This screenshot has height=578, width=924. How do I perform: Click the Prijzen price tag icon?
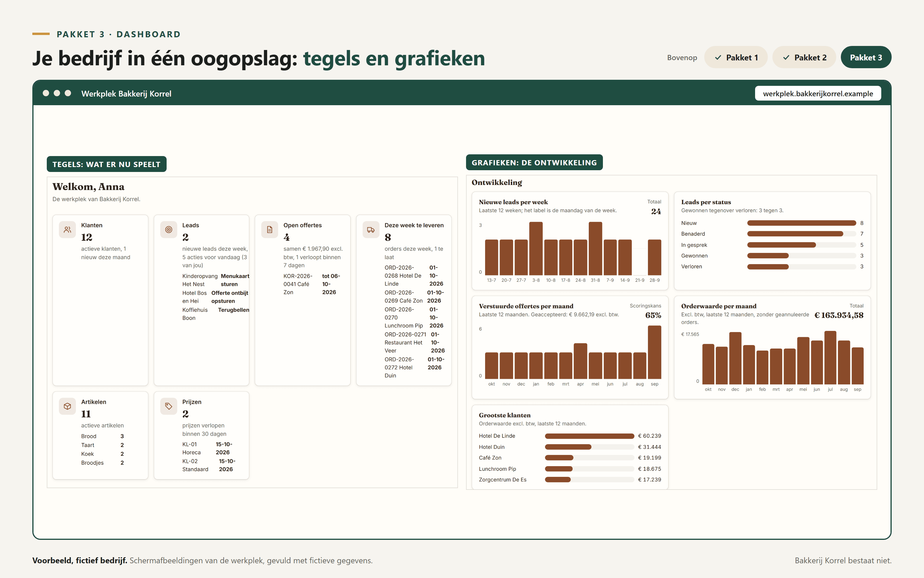[x=168, y=406]
